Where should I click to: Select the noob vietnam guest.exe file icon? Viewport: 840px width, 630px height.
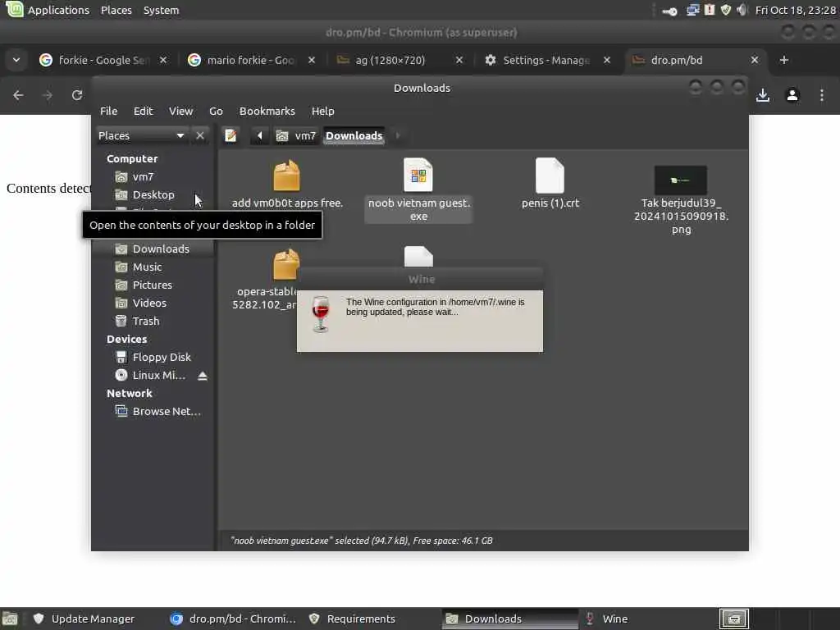click(418, 176)
